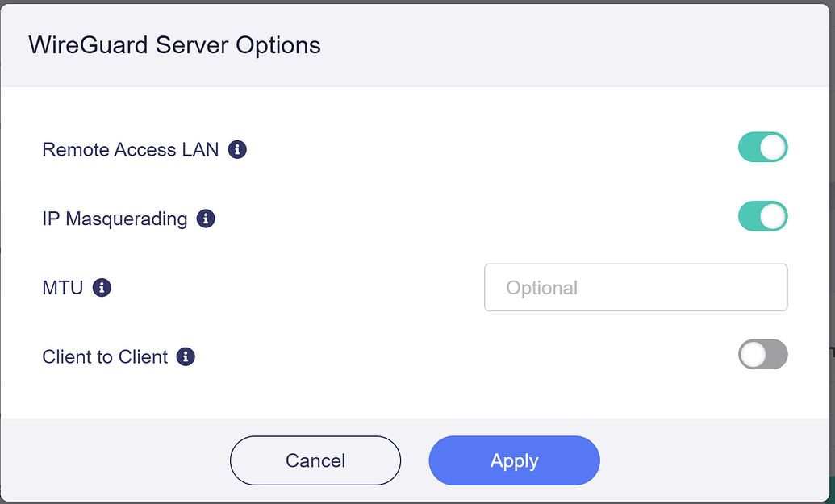Apply the WireGuard server settings

pos(514,460)
